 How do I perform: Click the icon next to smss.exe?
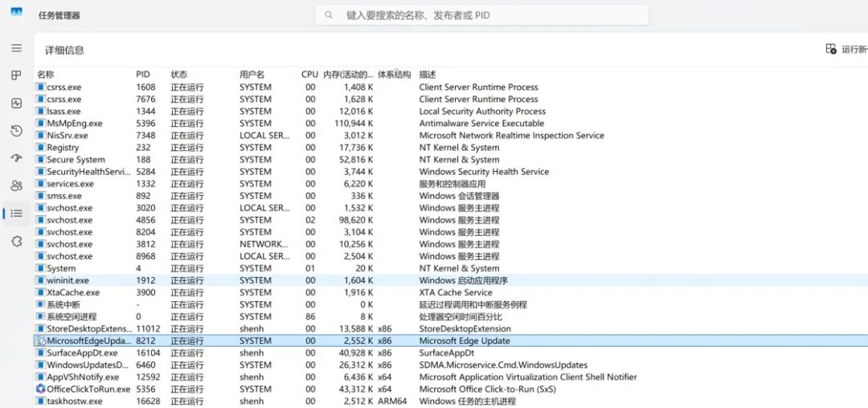(x=40, y=196)
